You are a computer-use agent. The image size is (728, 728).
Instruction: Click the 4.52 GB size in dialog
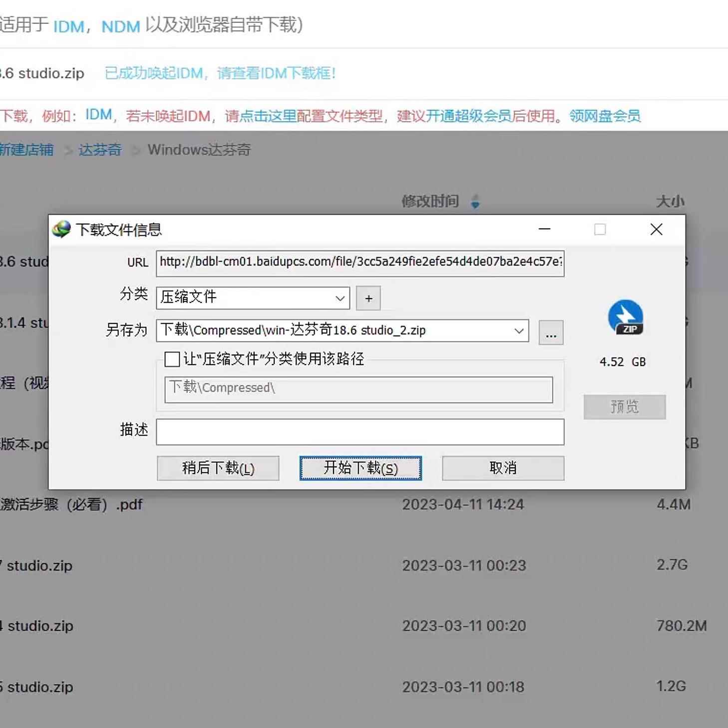[x=623, y=362]
